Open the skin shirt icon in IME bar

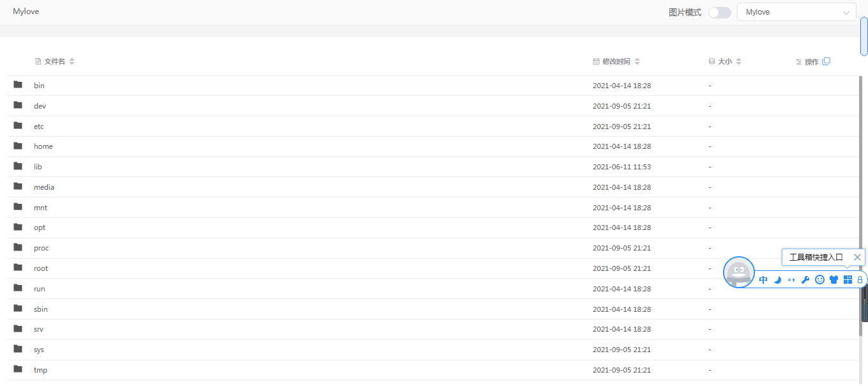coord(834,280)
